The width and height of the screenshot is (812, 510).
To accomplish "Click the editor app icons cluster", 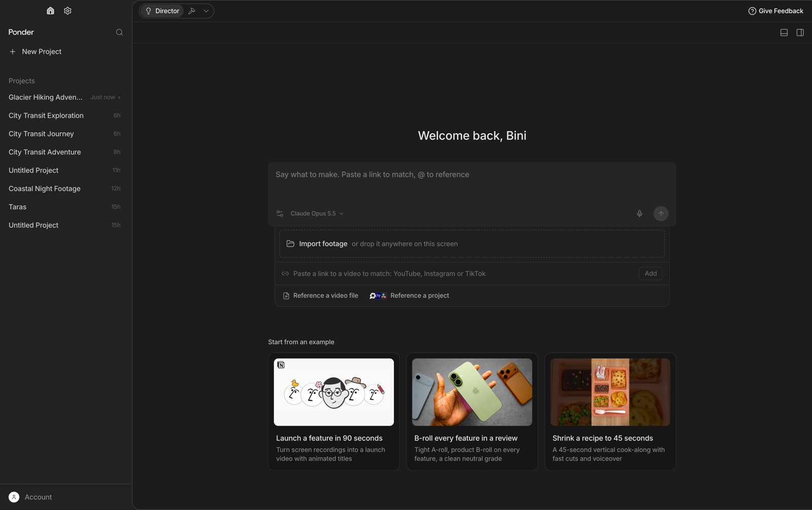I will pyautogui.click(x=378, y=296).
